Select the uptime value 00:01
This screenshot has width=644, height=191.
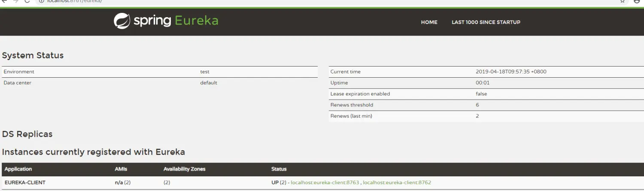[483, 83]
